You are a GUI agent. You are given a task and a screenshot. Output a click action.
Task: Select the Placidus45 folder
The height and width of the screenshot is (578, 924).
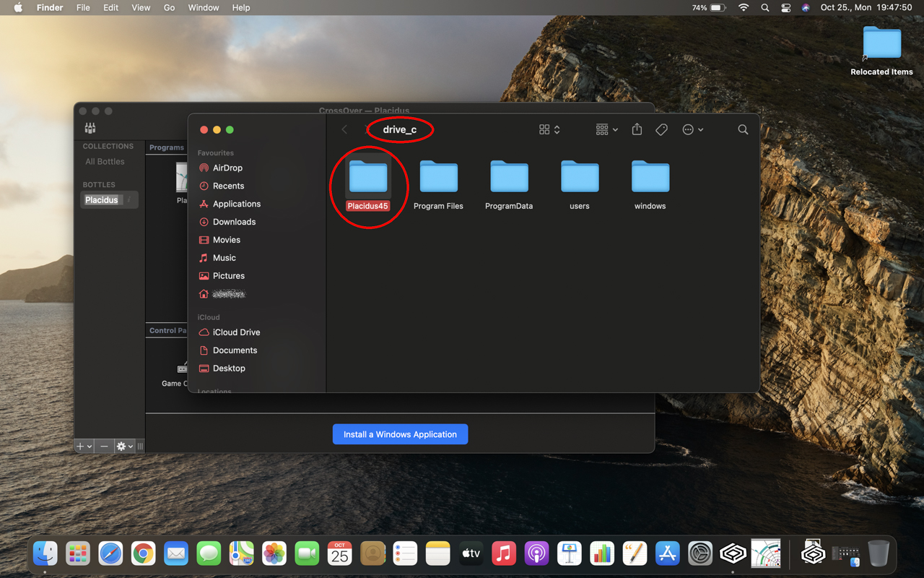coord(368,184)
